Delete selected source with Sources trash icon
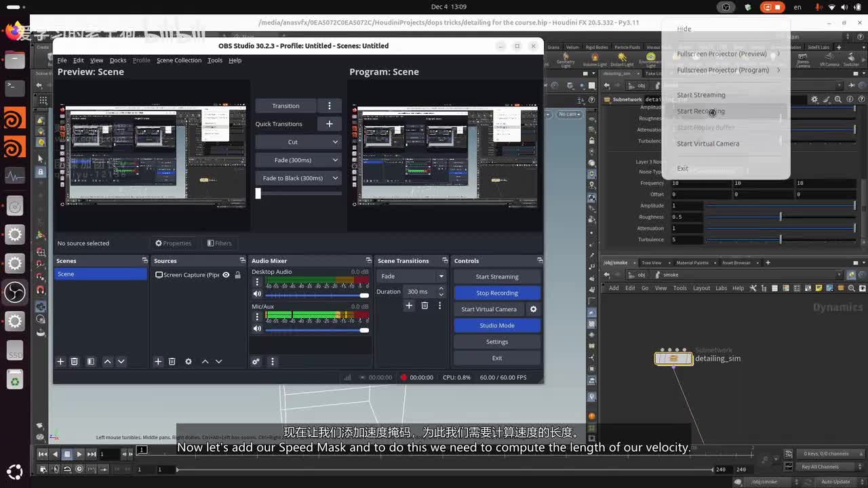Viewport: 868px width, 488px height. click(x=172, y=362)
